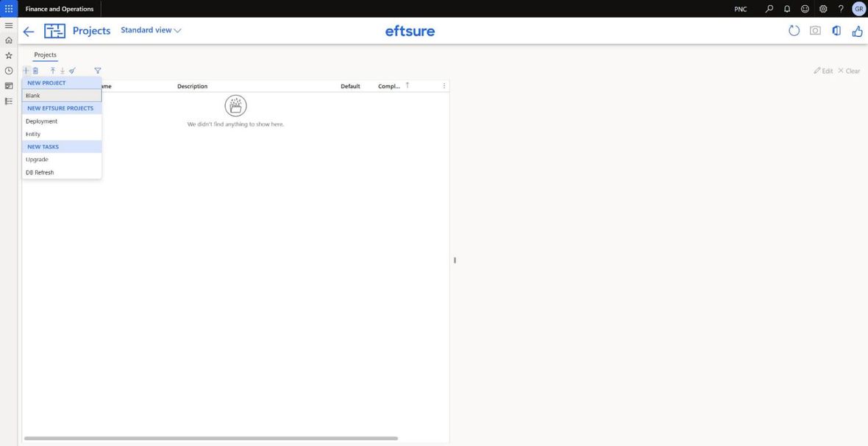This screenshot has height=446, width=868.
Task: Click the Finance and Operations title
Action: (60, 9)
